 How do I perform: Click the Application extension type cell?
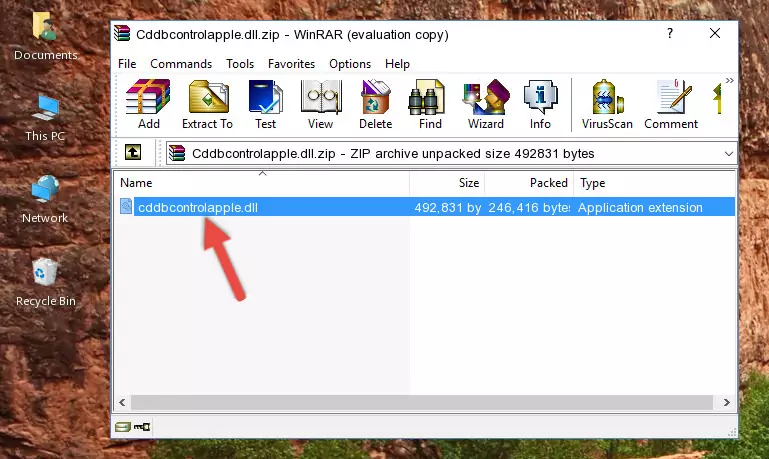tap(640, 207)
